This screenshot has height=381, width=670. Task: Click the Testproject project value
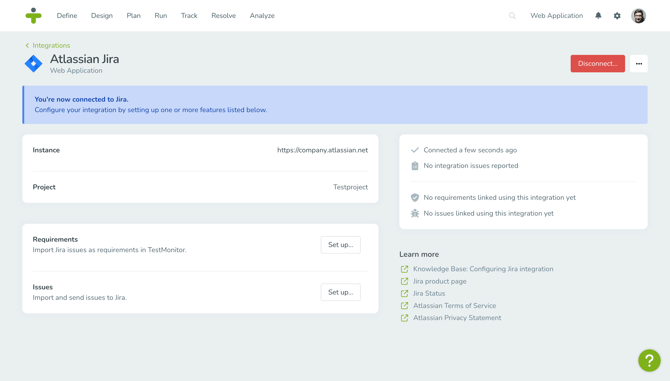click(x=350, y=187)
